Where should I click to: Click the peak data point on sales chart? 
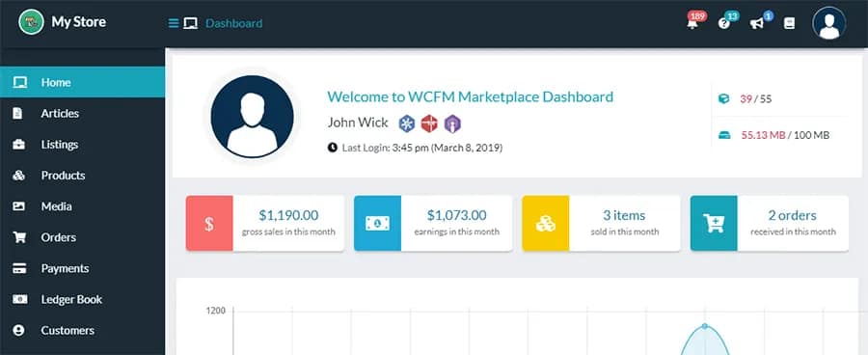(x=704, y=326)
